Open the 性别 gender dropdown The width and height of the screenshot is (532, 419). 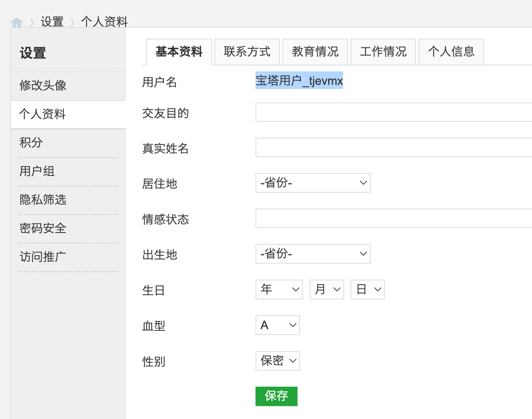click(277, 361)
